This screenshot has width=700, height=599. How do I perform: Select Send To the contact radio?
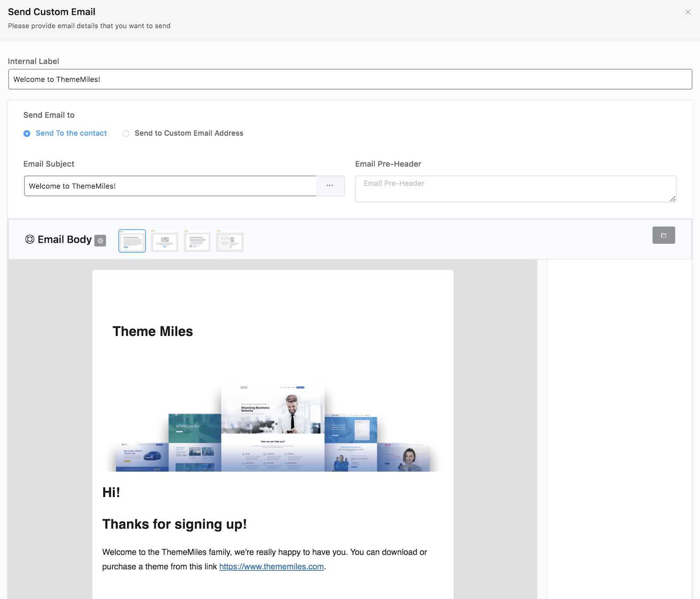tap(27, 133)
